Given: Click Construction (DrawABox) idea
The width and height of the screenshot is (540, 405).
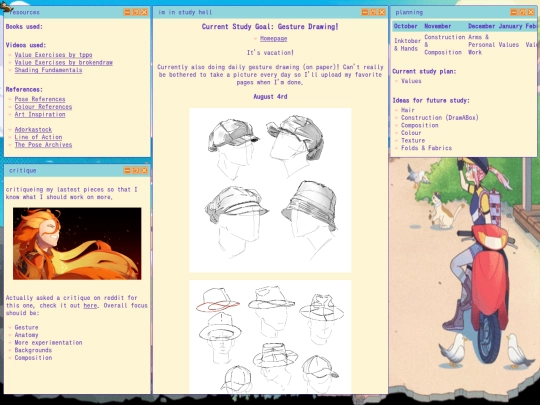Looking at the screenshot, I should 440,118.
